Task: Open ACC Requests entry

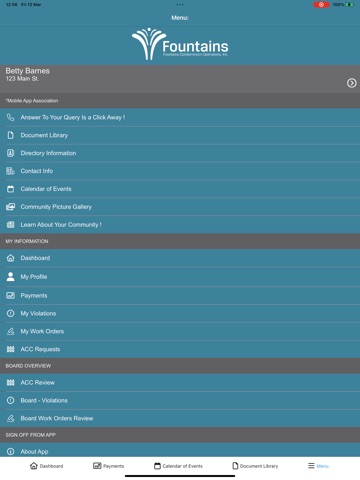Action: pyautogui.click(x=180, y=349)
